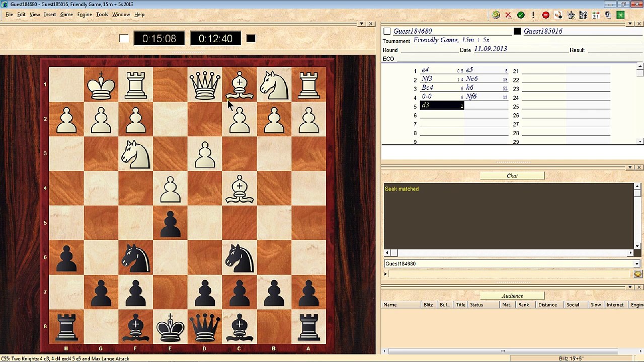Select the white queen on d1
The image size is (644, 362).
coord(205,84)
